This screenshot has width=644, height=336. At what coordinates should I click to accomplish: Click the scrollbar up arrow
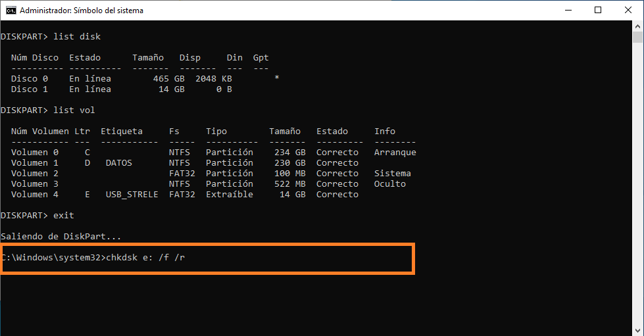pos(638,26)
